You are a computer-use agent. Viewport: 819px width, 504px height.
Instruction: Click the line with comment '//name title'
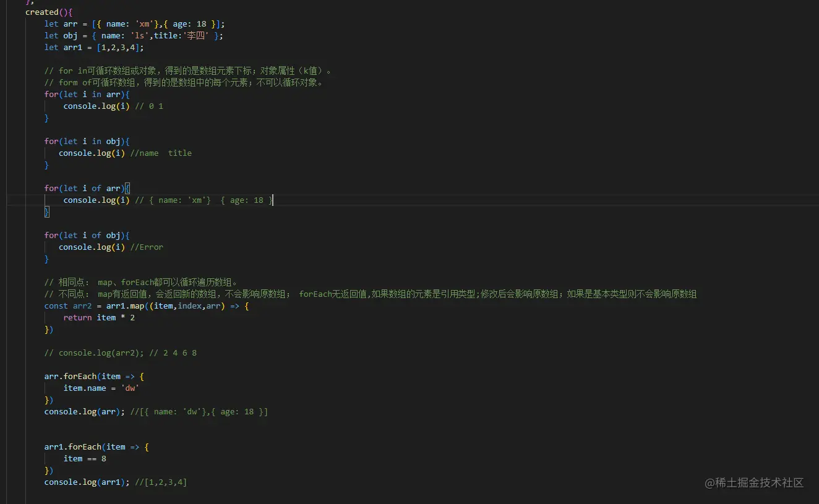coord(125,153)
